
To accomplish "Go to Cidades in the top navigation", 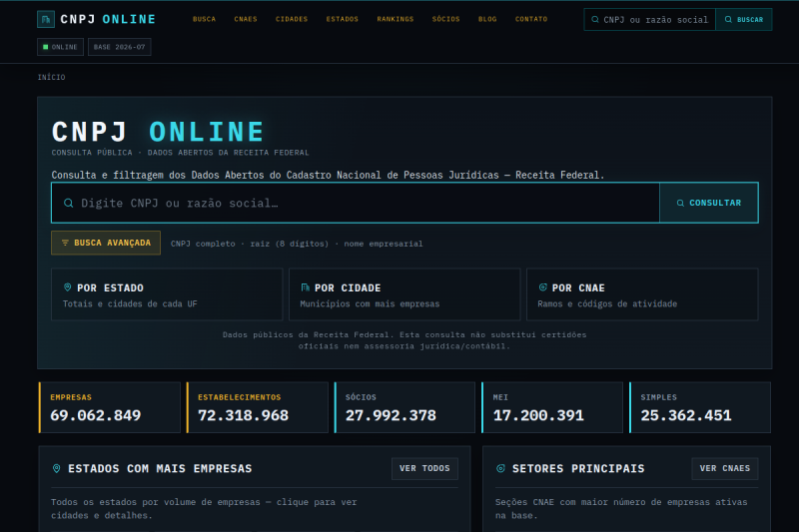I will 292,19.
